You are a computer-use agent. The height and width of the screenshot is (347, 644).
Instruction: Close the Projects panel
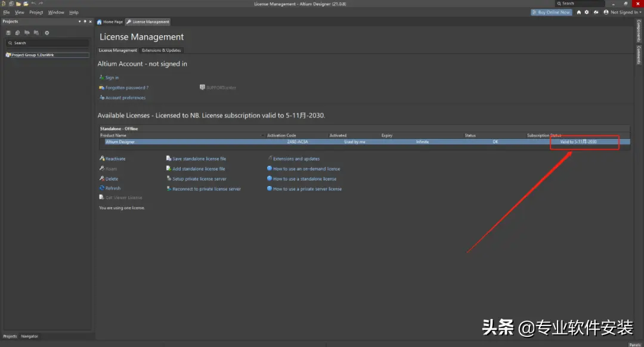91,21
